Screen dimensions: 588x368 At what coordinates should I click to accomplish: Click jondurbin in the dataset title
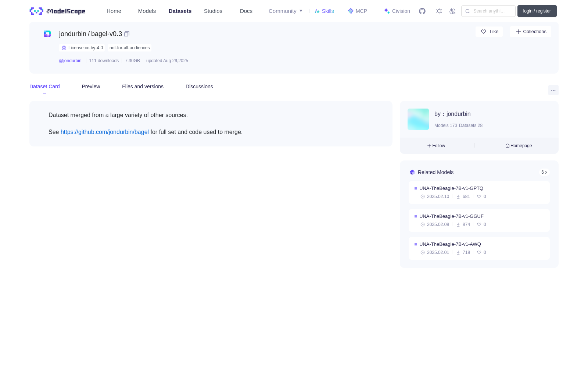(x=73, y=34)
